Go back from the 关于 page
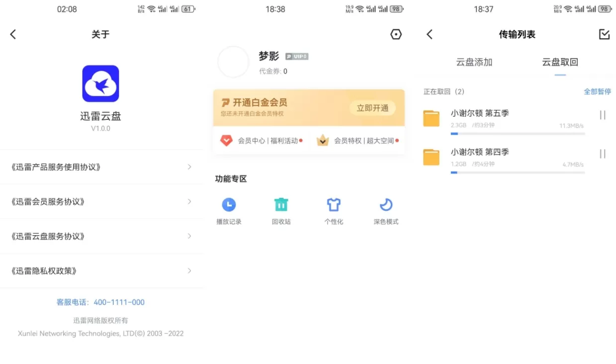 [x=13, y=34]
